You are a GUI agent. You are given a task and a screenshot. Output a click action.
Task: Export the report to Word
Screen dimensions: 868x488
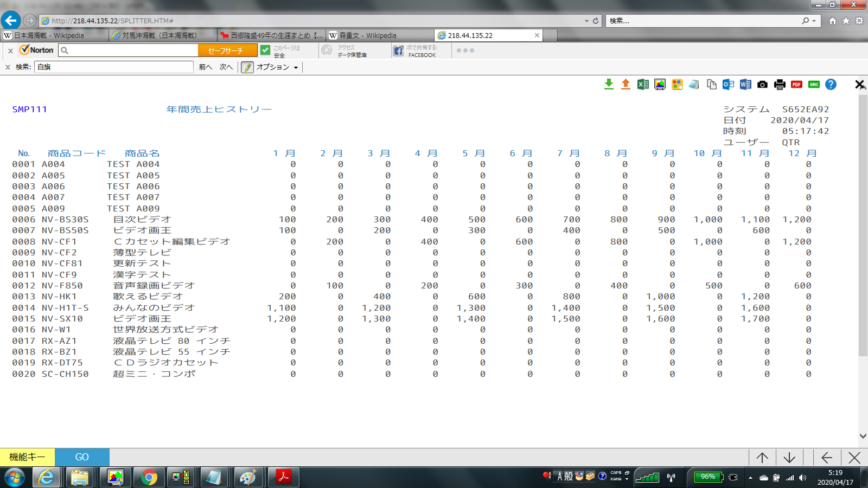point(745,84)
